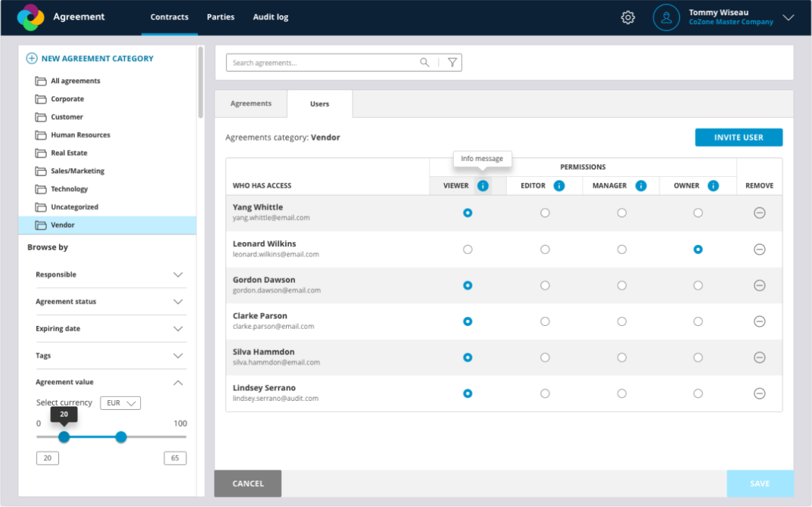Click the minimum value slider handle

coord(64,437)
